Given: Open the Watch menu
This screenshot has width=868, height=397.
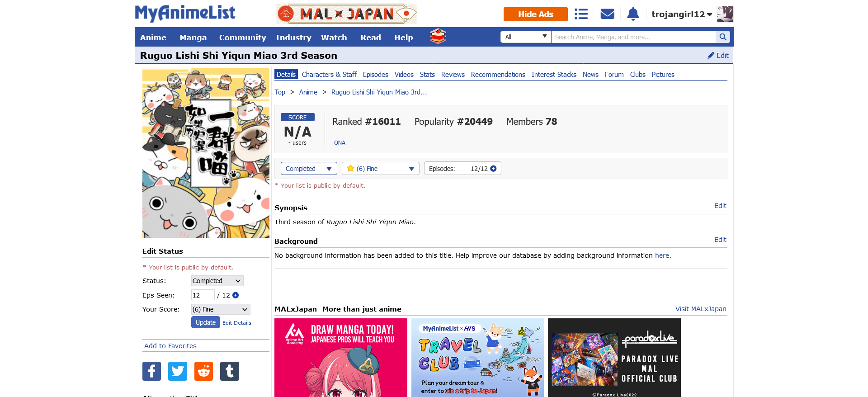Looking at the screenshot, I should (x=334, y=38).
